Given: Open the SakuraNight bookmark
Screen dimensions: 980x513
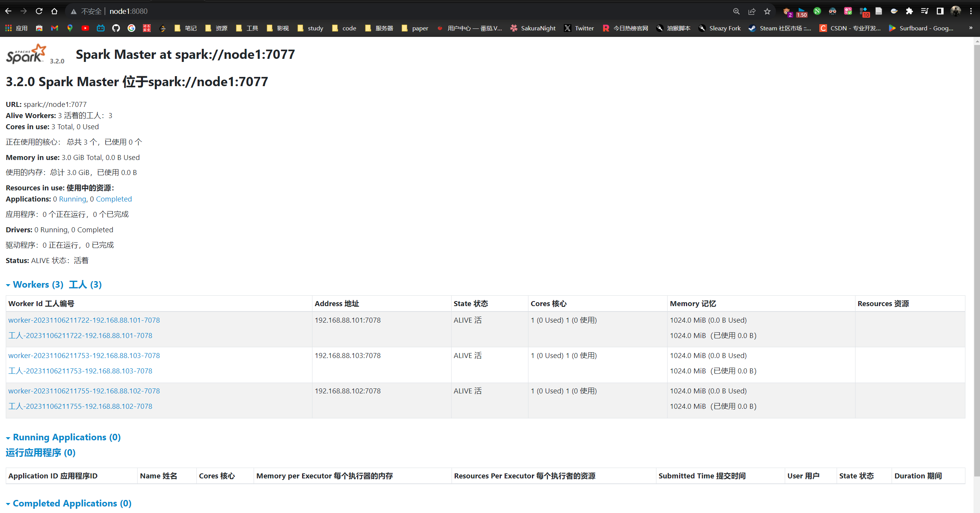Looking at the screenshot, I should pos(533,28).
